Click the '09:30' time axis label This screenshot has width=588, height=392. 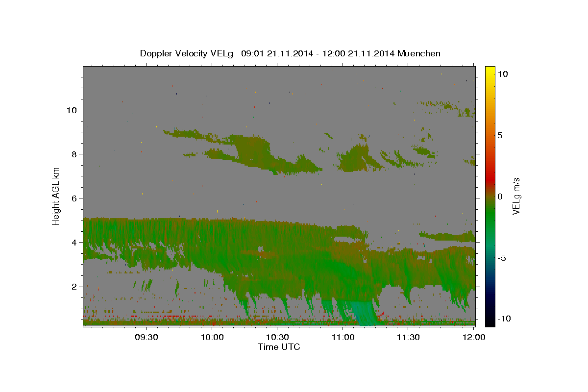pyautogui.click(x=146, y=337)
